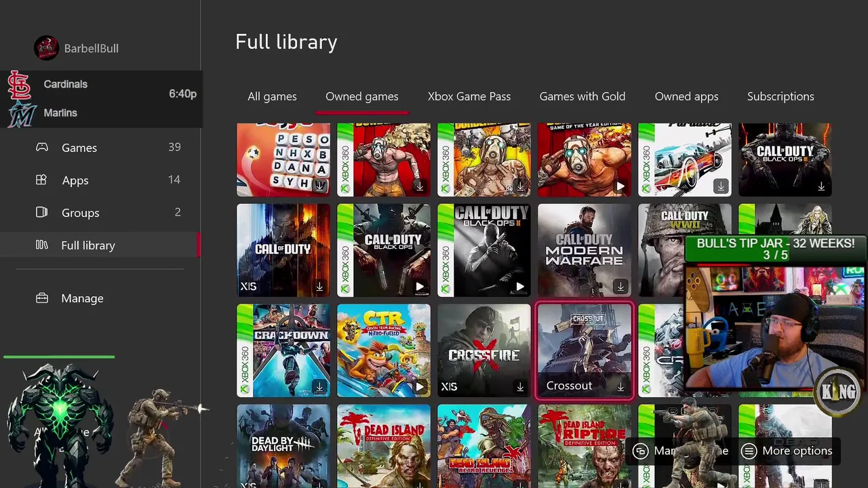The image size is (868, 488).
Task: Select the Crossout game tile
Action: (x=585, y=350)
